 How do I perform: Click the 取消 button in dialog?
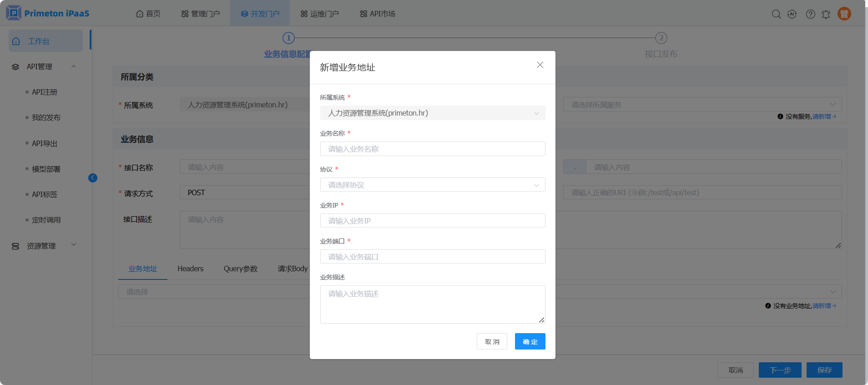492,342
